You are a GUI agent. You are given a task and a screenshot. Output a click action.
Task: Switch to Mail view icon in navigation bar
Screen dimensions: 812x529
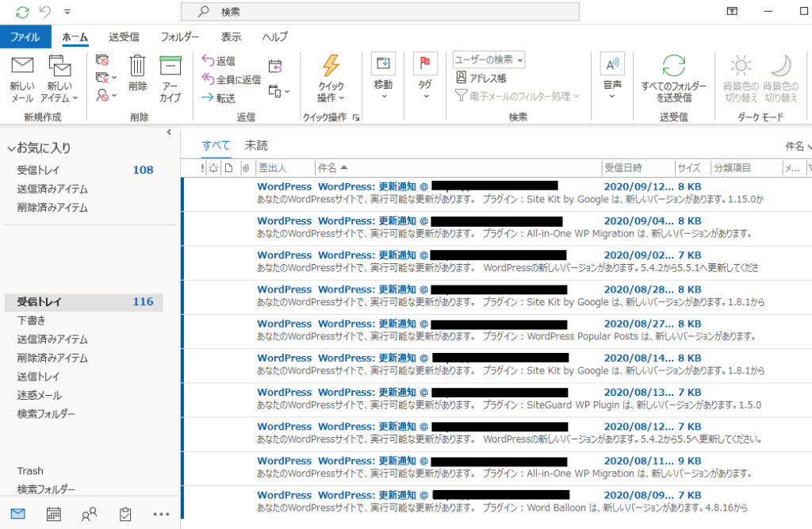(x=18, y=514)
